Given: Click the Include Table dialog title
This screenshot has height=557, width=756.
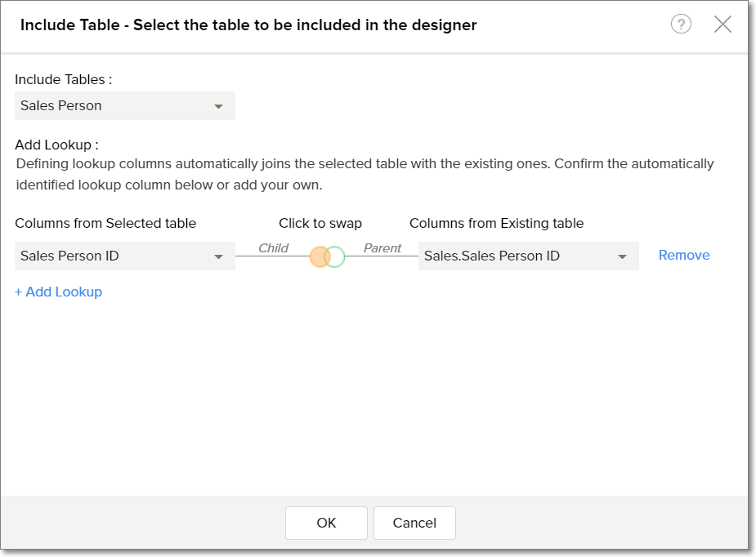Looking at the screenshot, I should pyautogui.click(x=248, y=25).
